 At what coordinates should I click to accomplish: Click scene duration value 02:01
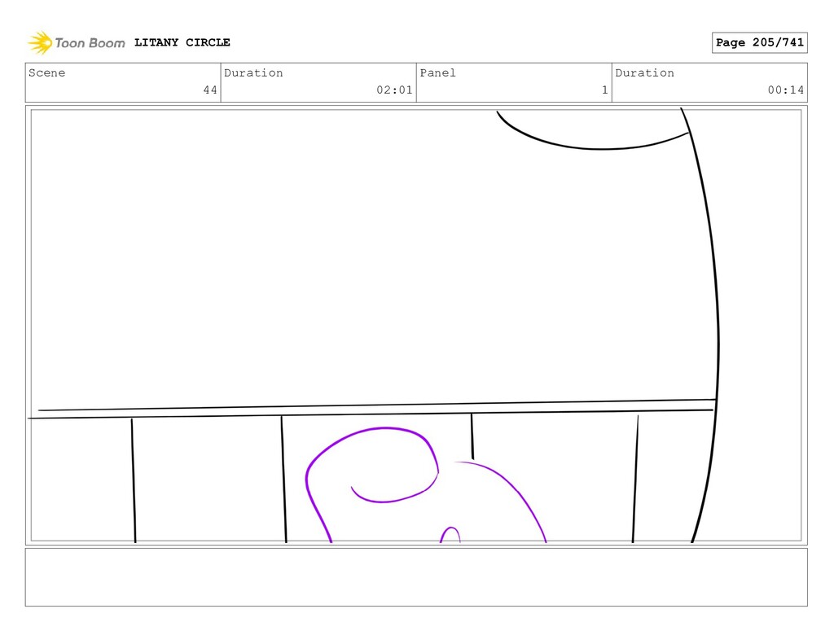point(394,90)
